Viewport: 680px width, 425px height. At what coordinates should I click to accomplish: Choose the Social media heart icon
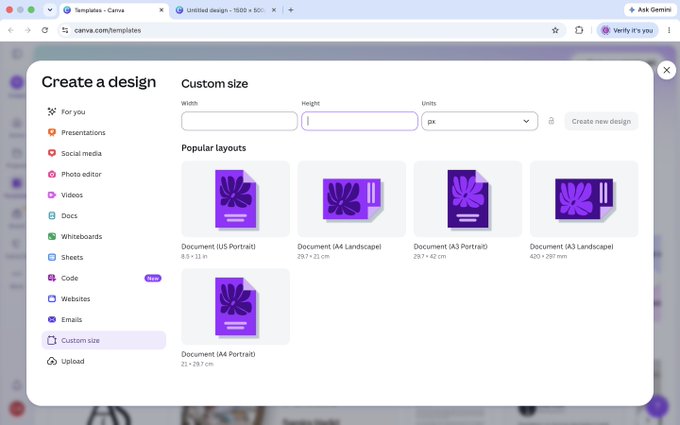coord(52,153)
